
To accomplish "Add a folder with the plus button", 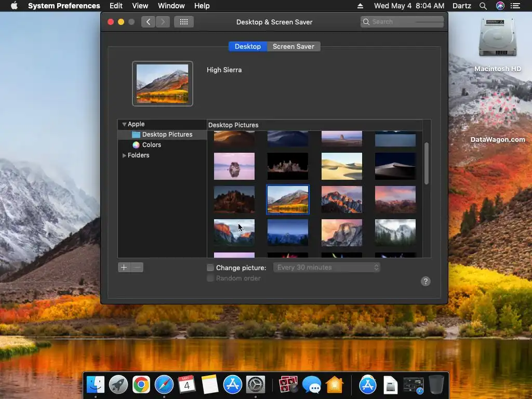I will click(124, 268).
